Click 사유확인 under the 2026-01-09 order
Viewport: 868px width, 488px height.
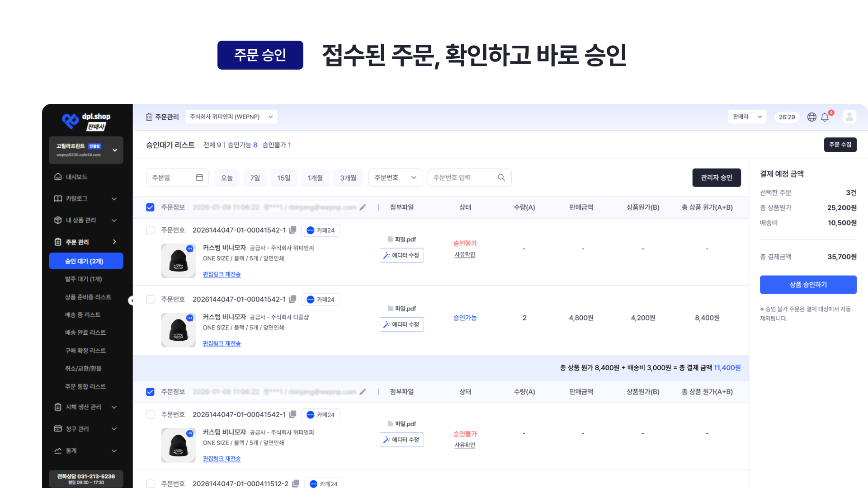coord(465,255)
